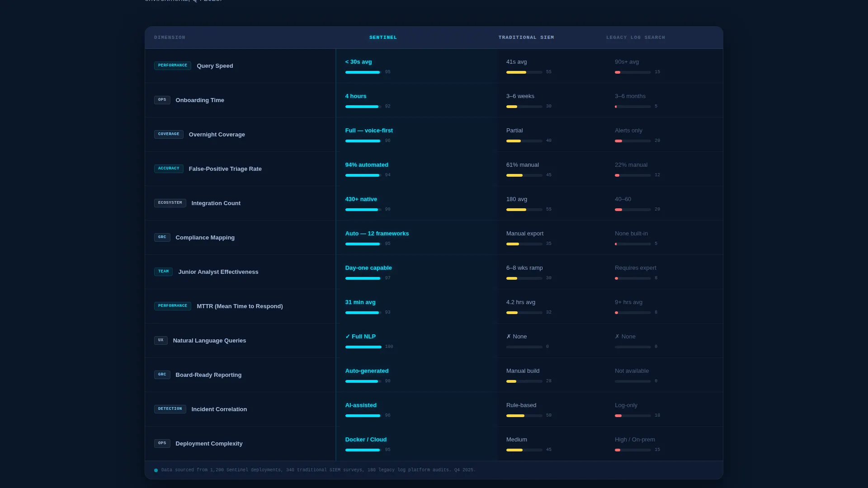The image size is (868, 488).
Task: Click the UX tag
Action: (x=161, y=340)
